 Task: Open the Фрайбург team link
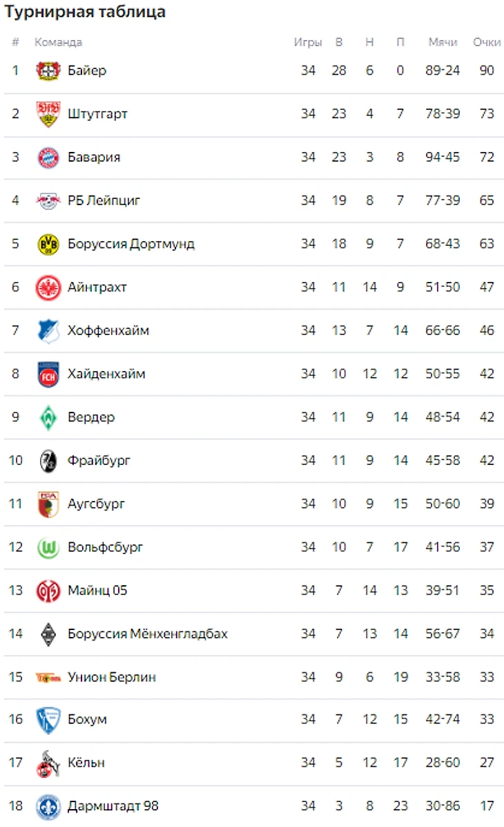coord(99,461)
